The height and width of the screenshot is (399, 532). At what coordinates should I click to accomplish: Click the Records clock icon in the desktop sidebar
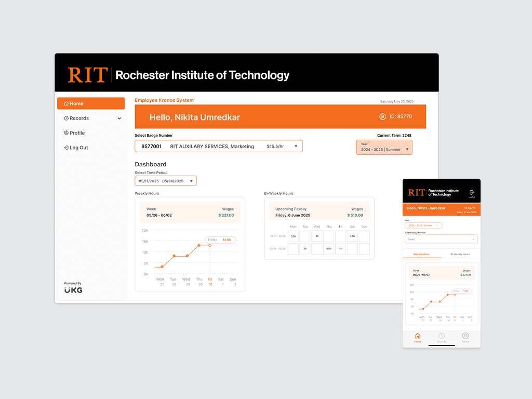coord(66,118)
